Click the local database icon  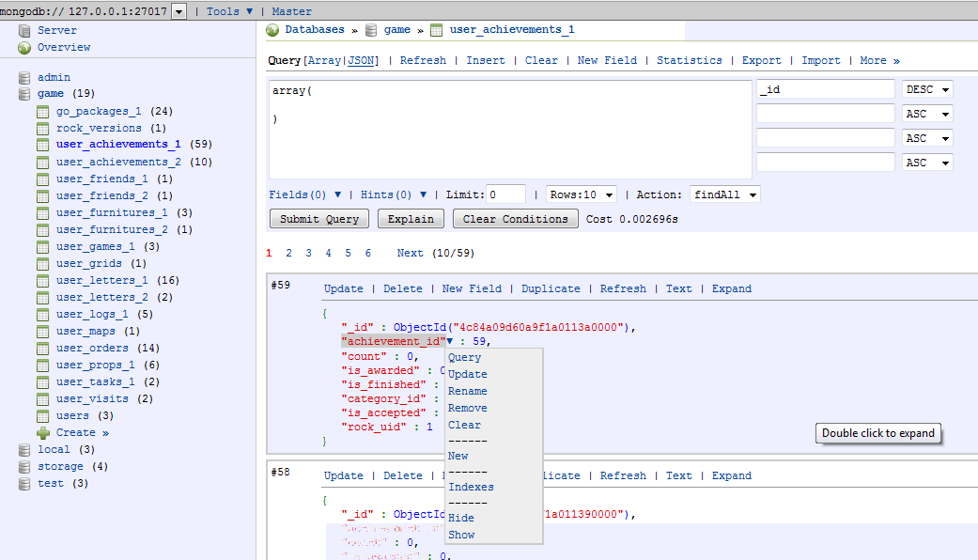coord(24,450)
